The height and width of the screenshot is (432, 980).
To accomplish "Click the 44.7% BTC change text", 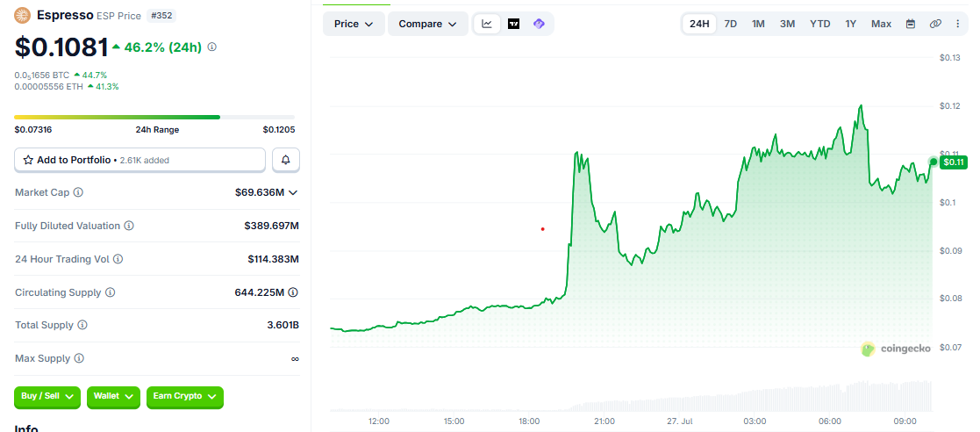I will [x=95, y=75].
